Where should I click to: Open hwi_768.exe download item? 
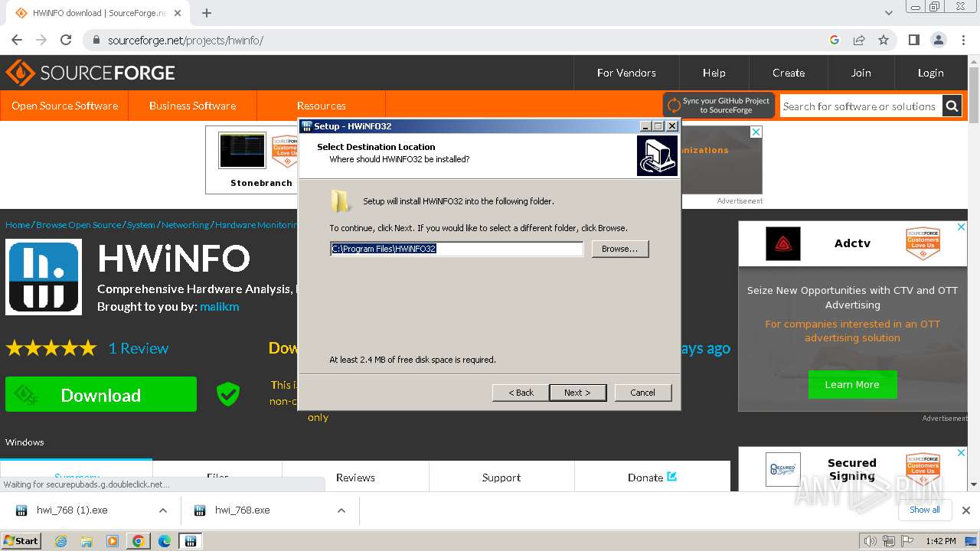pyautogui.click(x=242, y=510)
